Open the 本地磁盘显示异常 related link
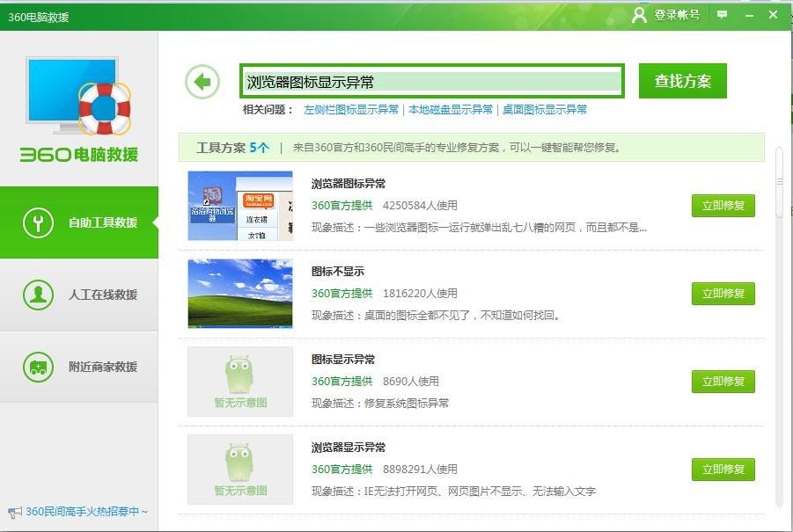The height and width of the screenshot is (532, 793). pos(450,111)
